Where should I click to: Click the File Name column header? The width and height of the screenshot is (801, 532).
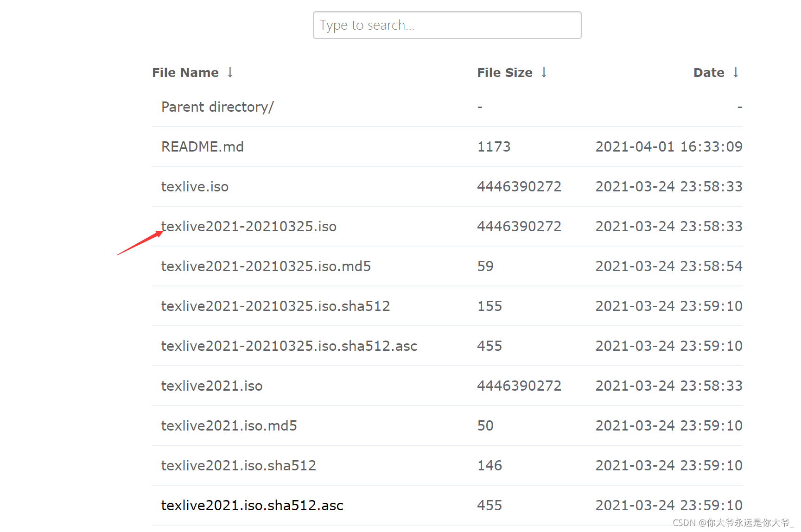[x=185, y=73]
